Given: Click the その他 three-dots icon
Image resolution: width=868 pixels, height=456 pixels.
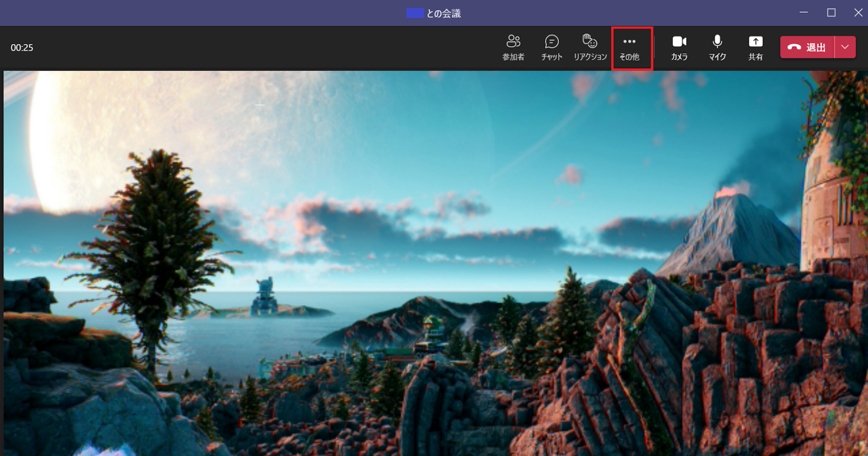Looking at the screenshot, I should click(629, 41).
